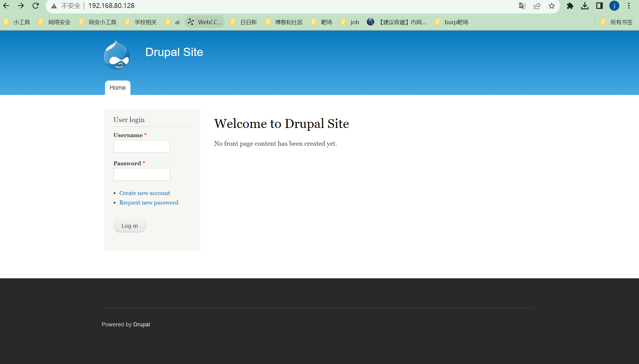
Task: Open Chrome three-dot menu
Action: click(629, 6)
